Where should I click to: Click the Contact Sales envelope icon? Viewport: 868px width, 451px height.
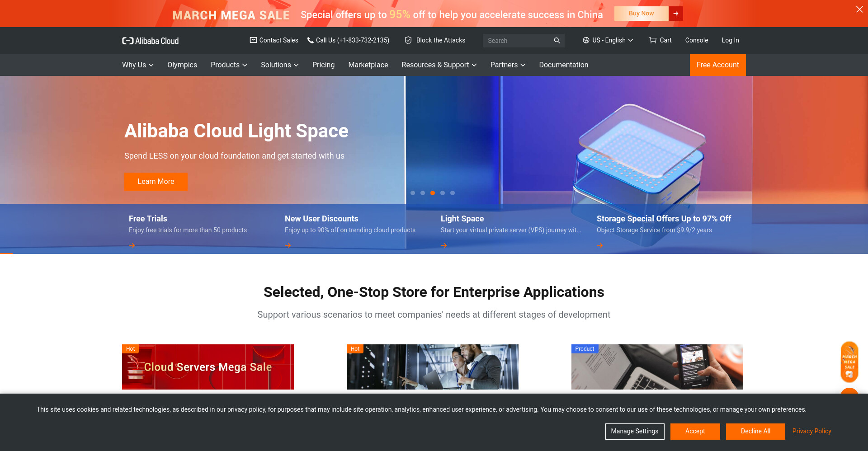click(253, 40)
